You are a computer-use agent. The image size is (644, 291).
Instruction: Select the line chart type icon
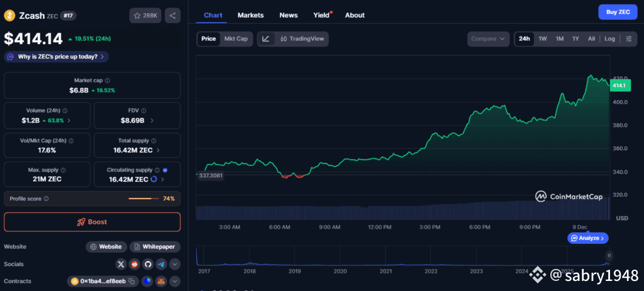point(266,39)
